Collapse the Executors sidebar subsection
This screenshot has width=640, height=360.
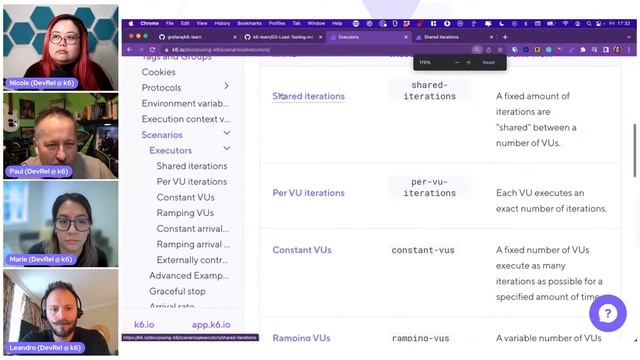pyautogui.click(x=227, y=149)
